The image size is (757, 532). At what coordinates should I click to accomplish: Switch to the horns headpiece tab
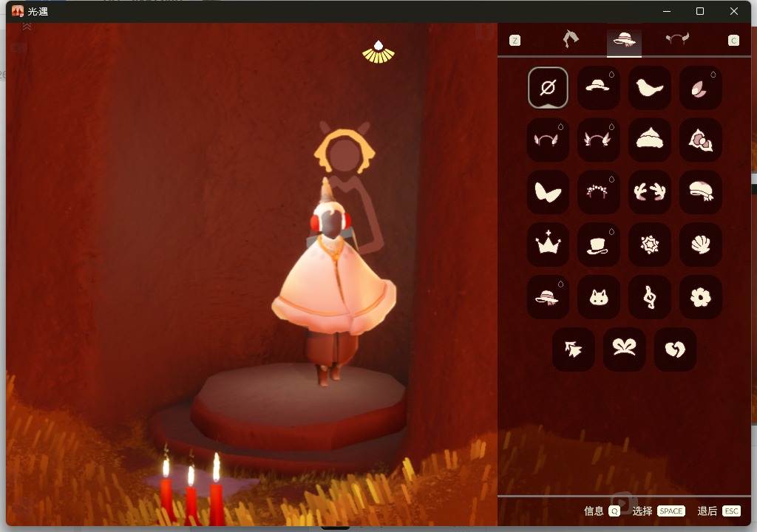[677, 40]
